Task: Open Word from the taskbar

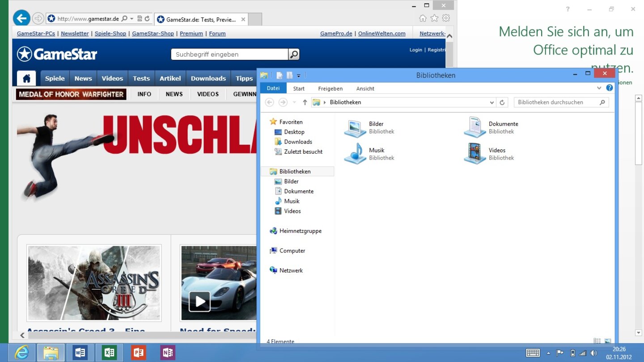Action: 80,353
